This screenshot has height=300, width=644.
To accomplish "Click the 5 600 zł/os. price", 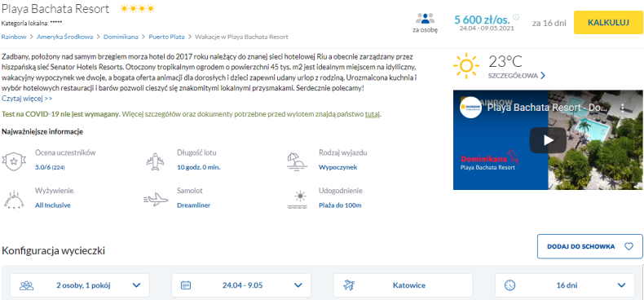I will [x=482, y=19].
